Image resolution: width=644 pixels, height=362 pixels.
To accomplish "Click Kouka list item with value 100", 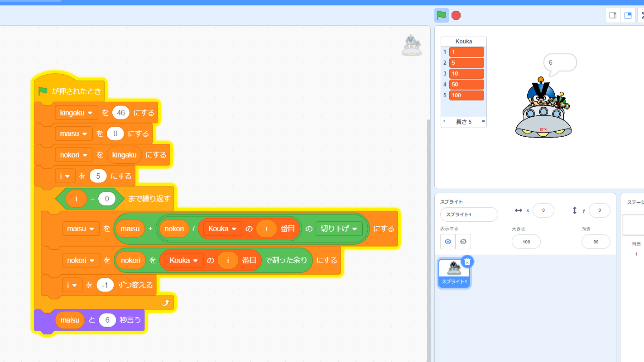I will (x=466, y=95).
